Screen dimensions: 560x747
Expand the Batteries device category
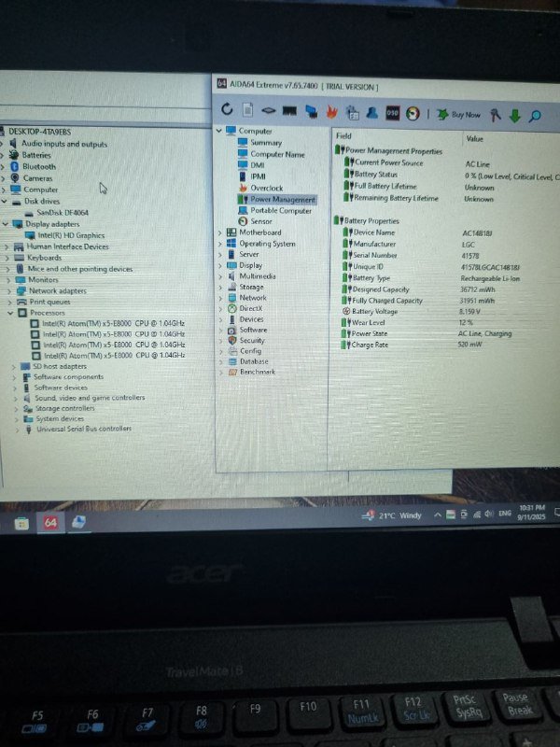click(5, 155)
